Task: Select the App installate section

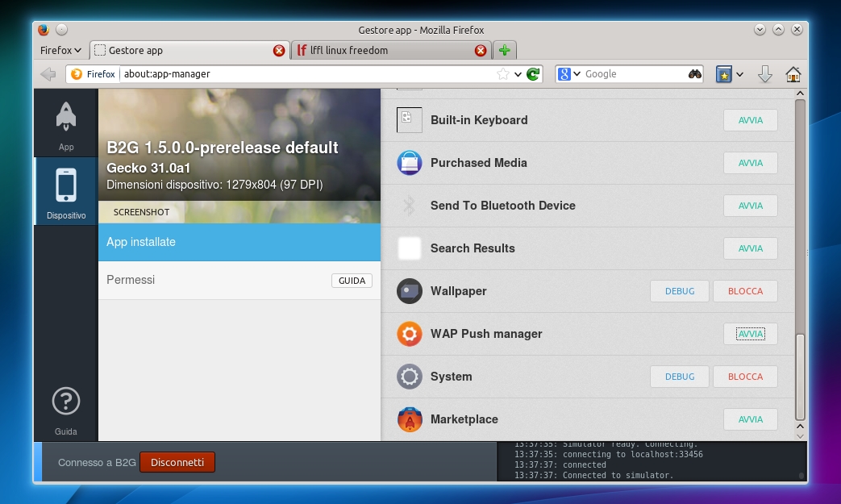Action: pos(239,242)
